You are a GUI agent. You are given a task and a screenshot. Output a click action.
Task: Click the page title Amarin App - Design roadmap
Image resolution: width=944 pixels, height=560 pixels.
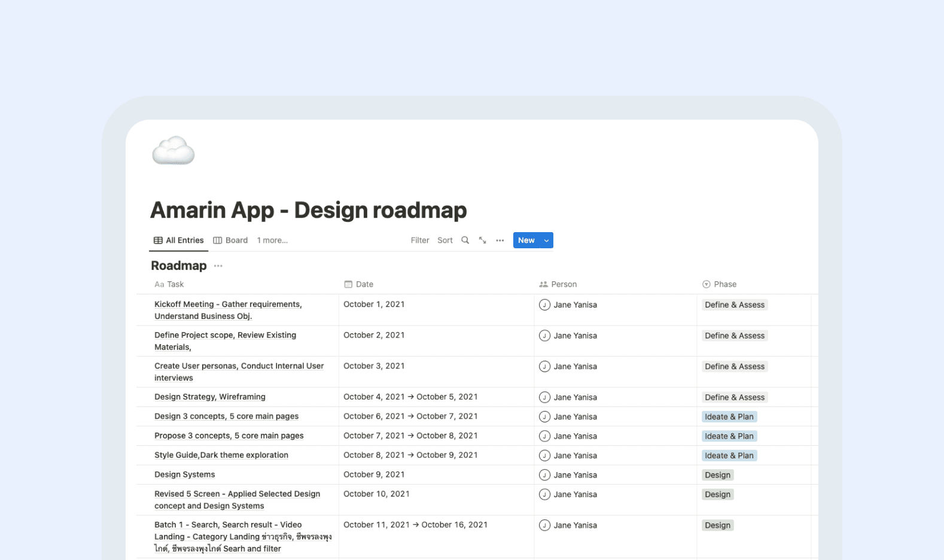[309, 210]
